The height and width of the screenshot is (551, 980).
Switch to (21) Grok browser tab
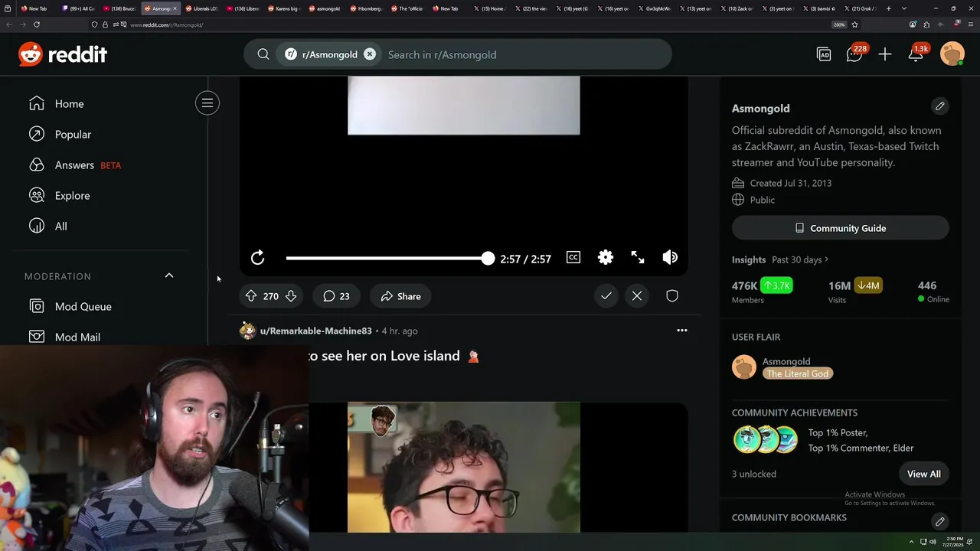[x=861, y=8]
